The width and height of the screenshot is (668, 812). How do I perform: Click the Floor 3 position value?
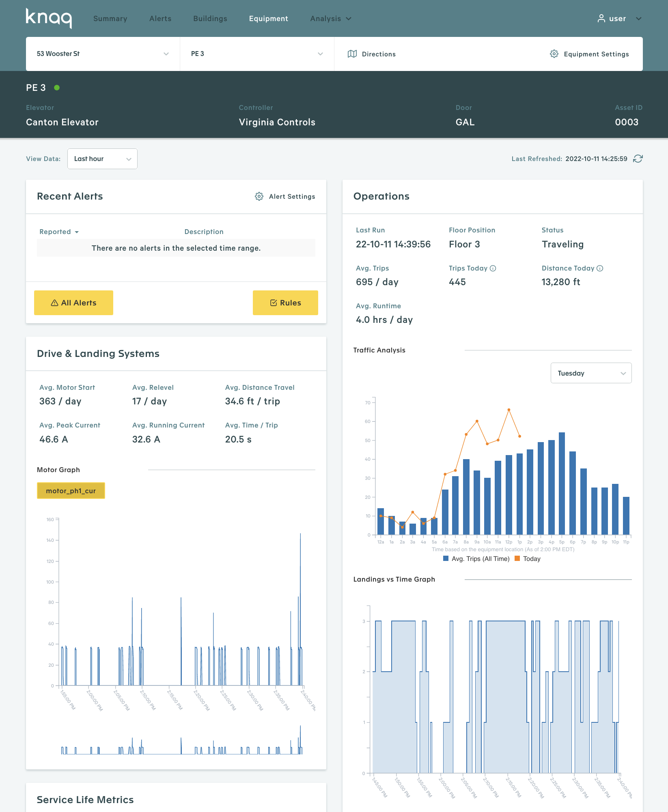click(464, 244)
